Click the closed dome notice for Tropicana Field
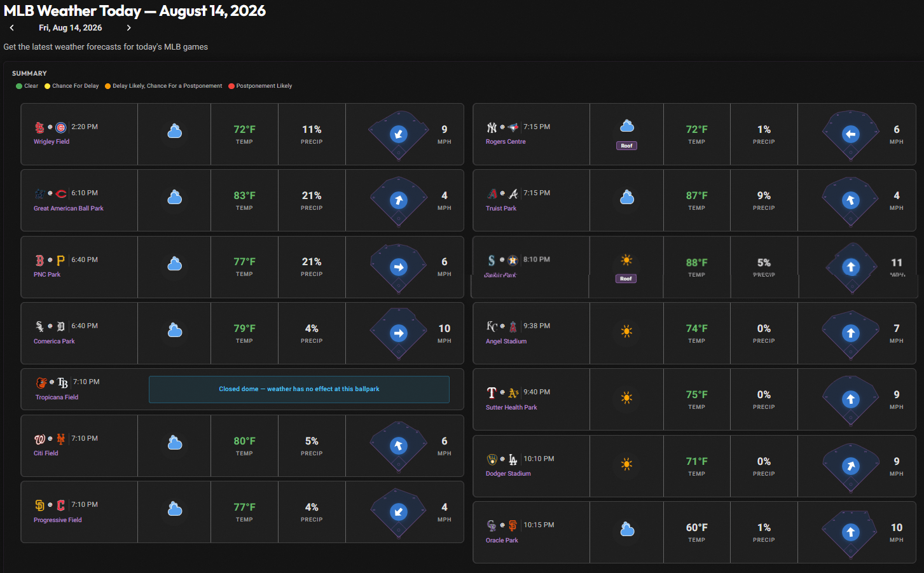The image size is (924, 573). coord(299,389)
